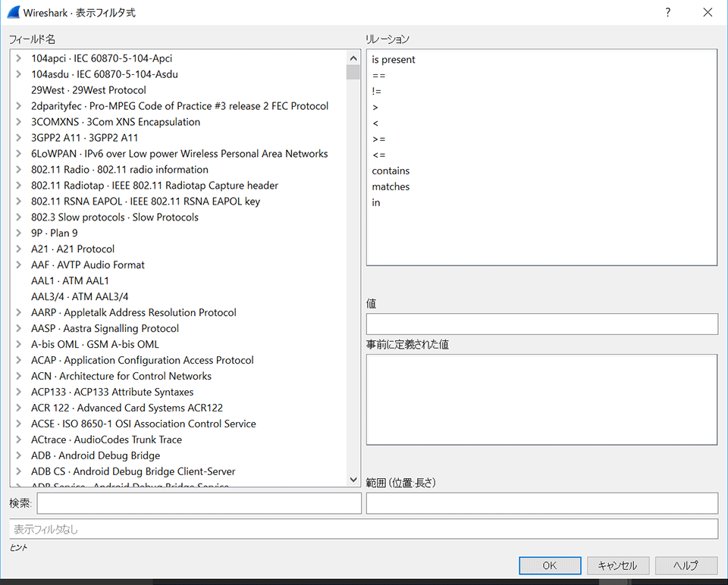Select 'ADB · Android Debug Bridge' row
Image resolution: width=728 pixels, height=585 pixels.
pyautogui.click(x=96, y=455)
